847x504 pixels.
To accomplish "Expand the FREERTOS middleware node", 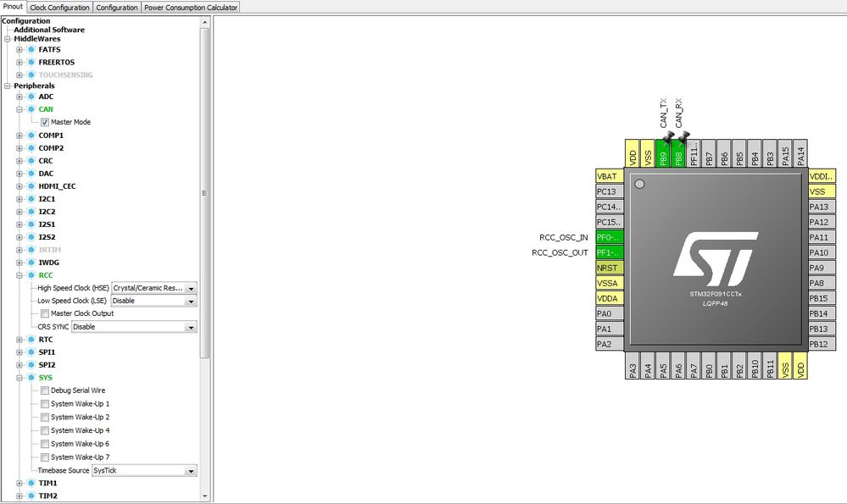I will click(x=20, y=63).
